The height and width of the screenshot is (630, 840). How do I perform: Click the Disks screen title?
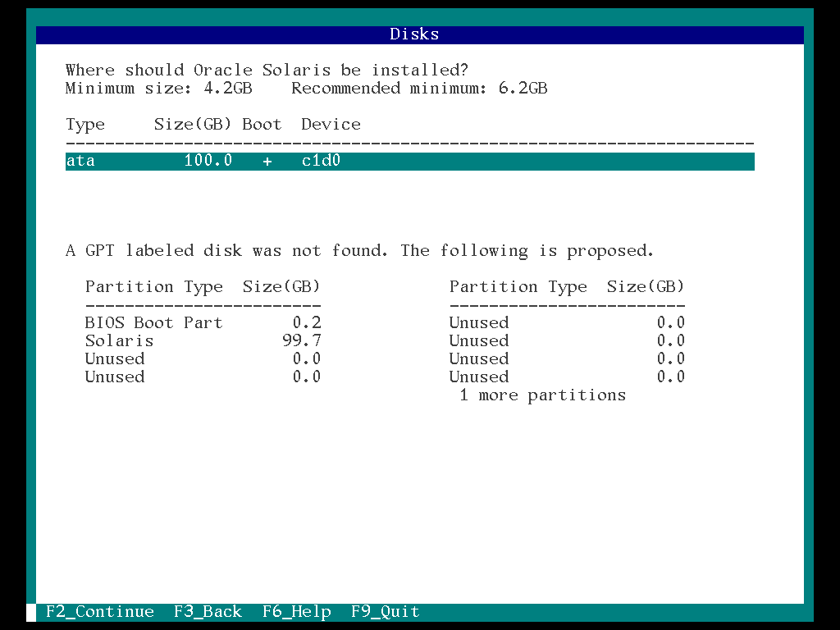[x=414, y=34]
